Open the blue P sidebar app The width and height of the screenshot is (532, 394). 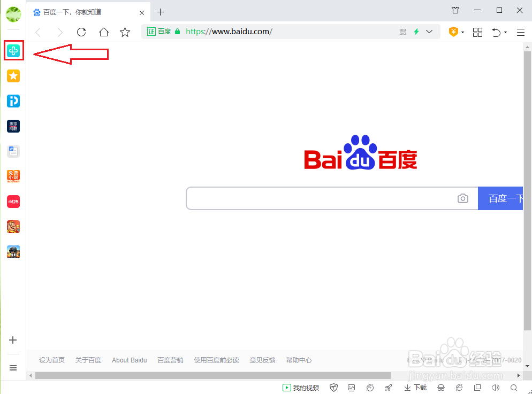tap(13, 101)
